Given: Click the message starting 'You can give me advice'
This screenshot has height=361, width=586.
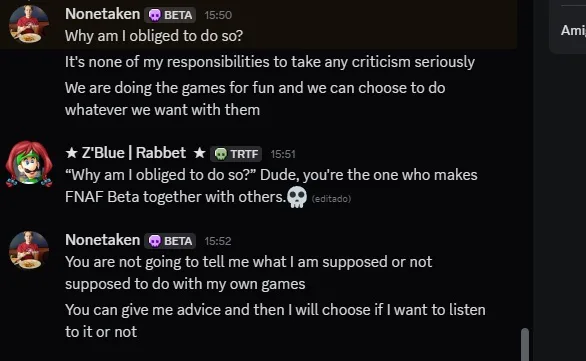Looking at the screenshot, I should click(275, 321).
